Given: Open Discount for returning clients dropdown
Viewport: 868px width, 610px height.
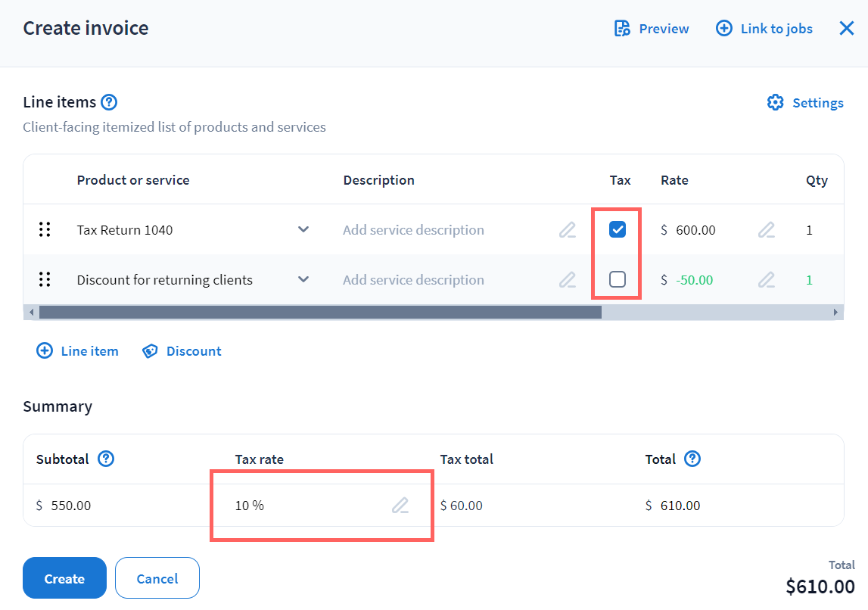Looking at the screenshot, I should tap(303, 279).
